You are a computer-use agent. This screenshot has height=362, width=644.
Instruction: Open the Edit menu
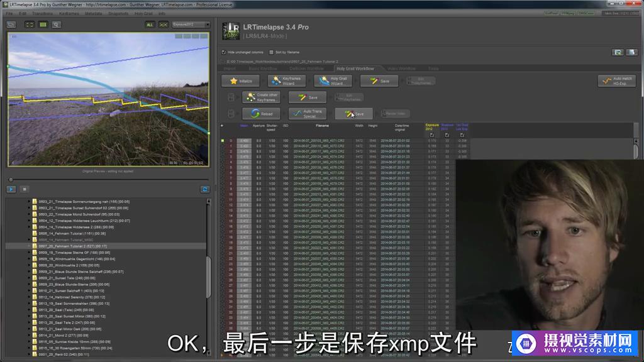click(x=23, y=14)
